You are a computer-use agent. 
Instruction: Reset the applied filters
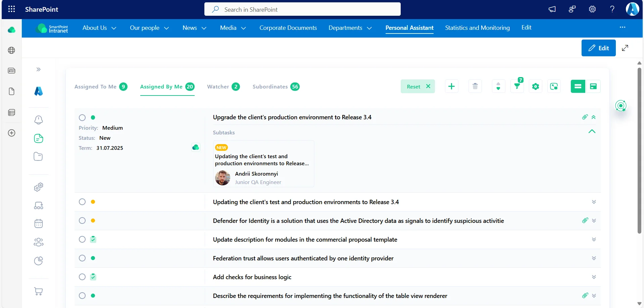(418, 86)
